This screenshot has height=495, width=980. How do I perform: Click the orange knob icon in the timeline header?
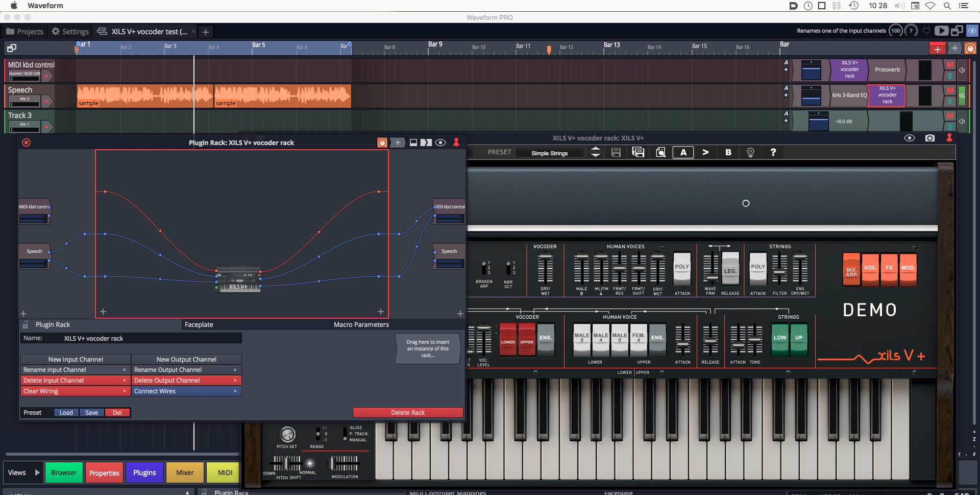970,49
